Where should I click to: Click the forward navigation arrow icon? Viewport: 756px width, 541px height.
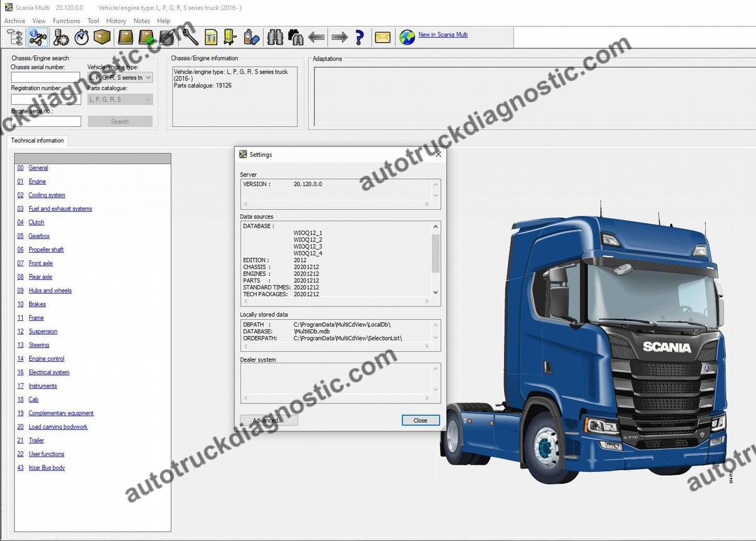click(x=339, y=37)
